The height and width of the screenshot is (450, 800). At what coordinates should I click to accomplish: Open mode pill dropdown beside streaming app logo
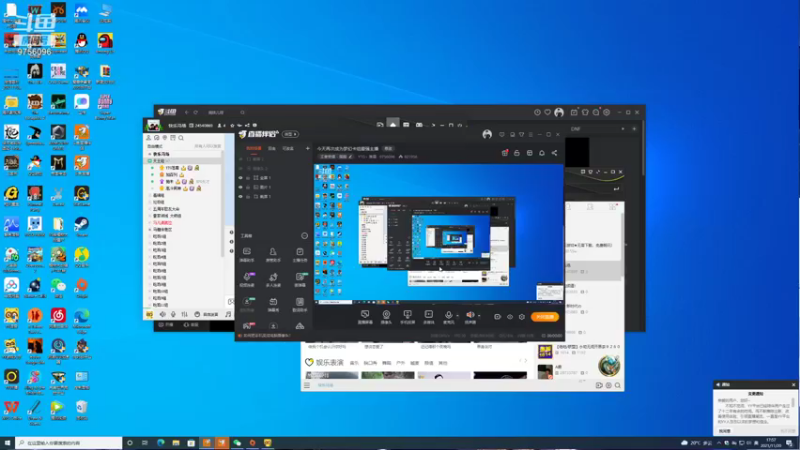[290, 134]
